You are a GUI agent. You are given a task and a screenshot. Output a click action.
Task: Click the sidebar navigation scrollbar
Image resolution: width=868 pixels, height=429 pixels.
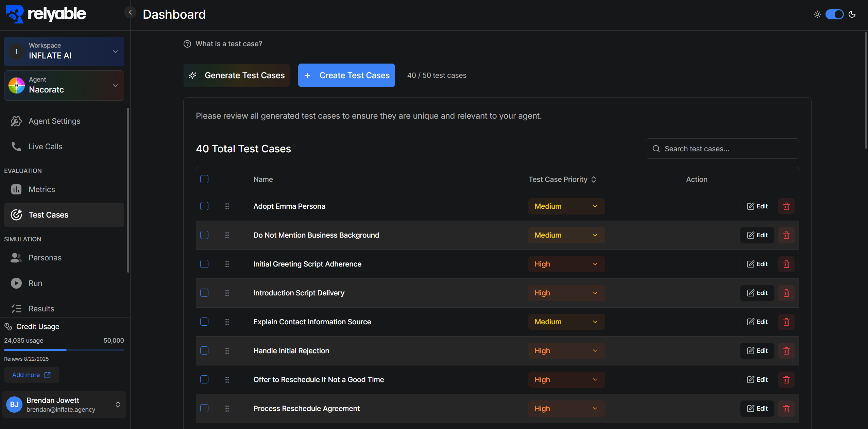point(128,190)
